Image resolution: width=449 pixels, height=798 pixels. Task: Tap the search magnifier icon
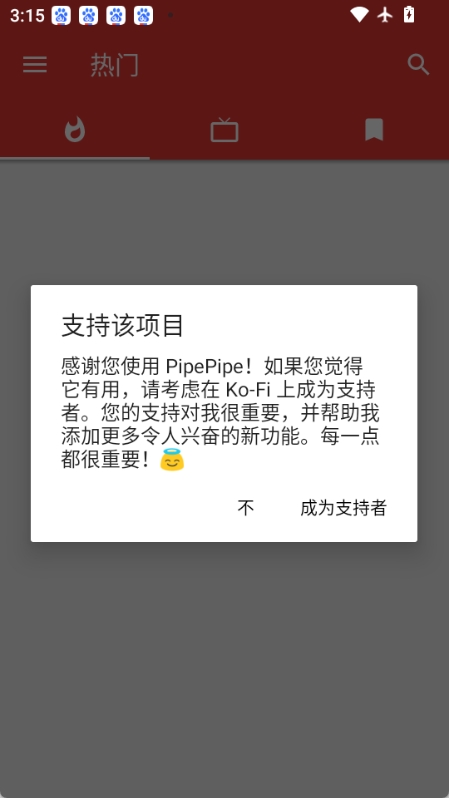pos(418,65)
